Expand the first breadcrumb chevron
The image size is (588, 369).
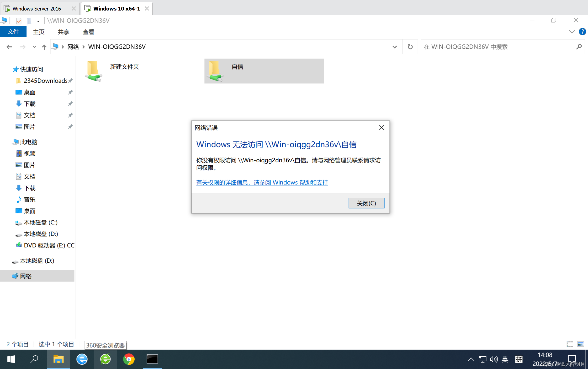pyautogui.click(x=63, y=47)
